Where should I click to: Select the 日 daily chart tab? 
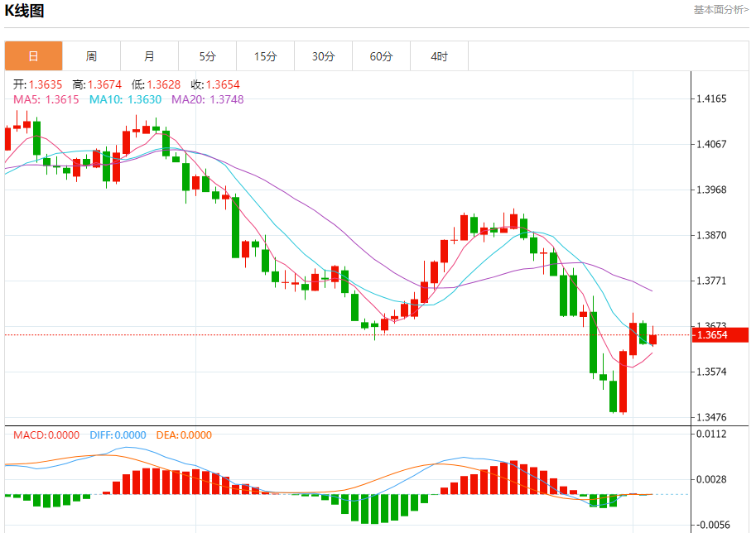tap(33, 56)
